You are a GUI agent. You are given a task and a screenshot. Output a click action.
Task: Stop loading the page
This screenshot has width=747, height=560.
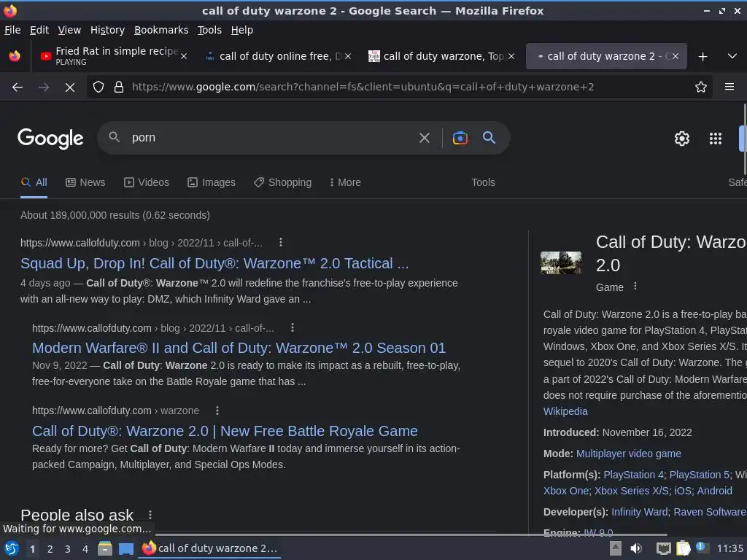(69, 87)
